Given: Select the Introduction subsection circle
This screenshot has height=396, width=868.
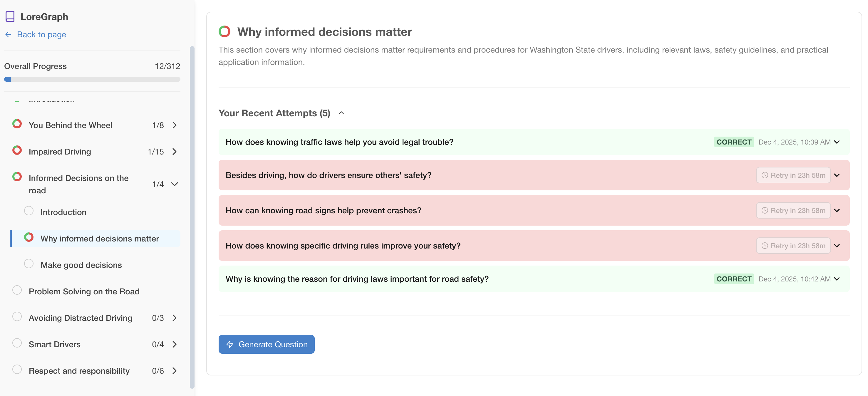Looking at the screenshot, I should click(x=29, y=211).
